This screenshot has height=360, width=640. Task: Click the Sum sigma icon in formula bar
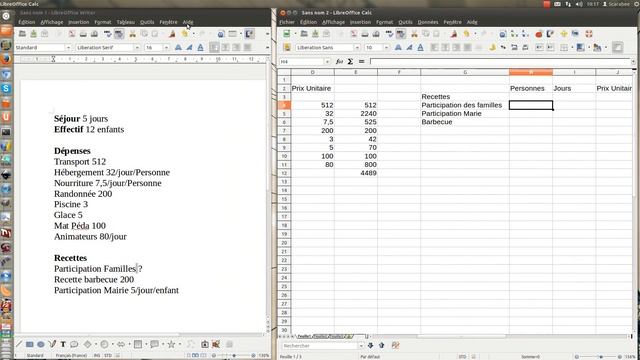pos(350,62)
